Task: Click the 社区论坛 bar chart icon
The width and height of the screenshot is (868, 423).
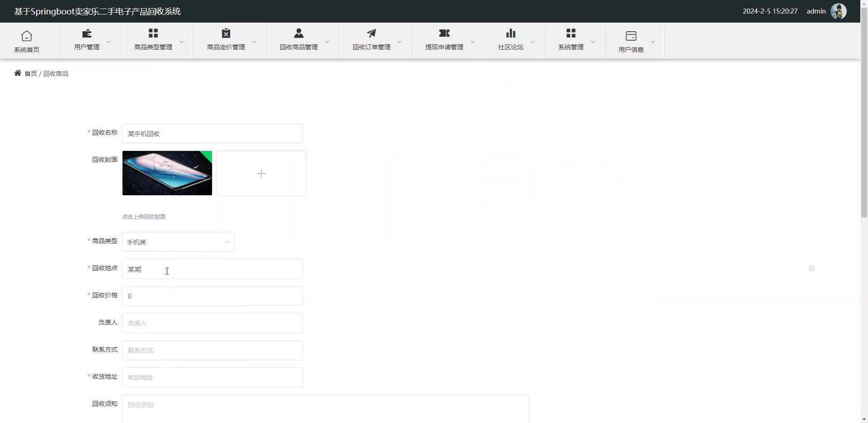Action: pyautogui.click(x=511, y=33)
